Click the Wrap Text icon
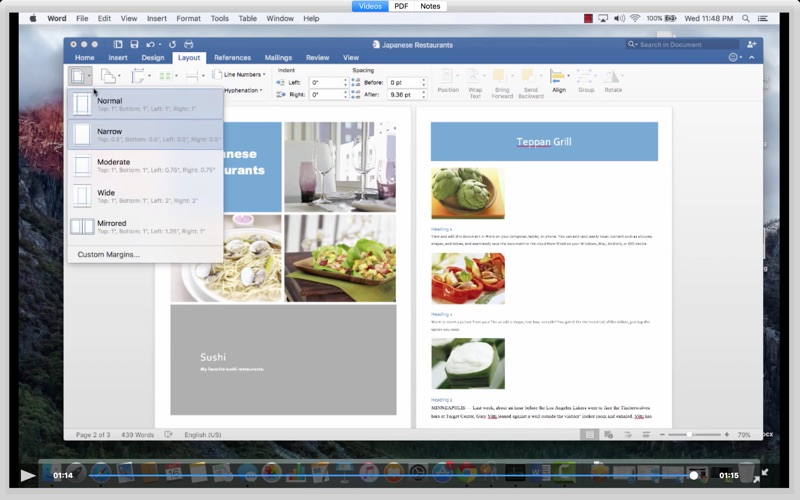800x500 pixels. (x=474, y=77)
